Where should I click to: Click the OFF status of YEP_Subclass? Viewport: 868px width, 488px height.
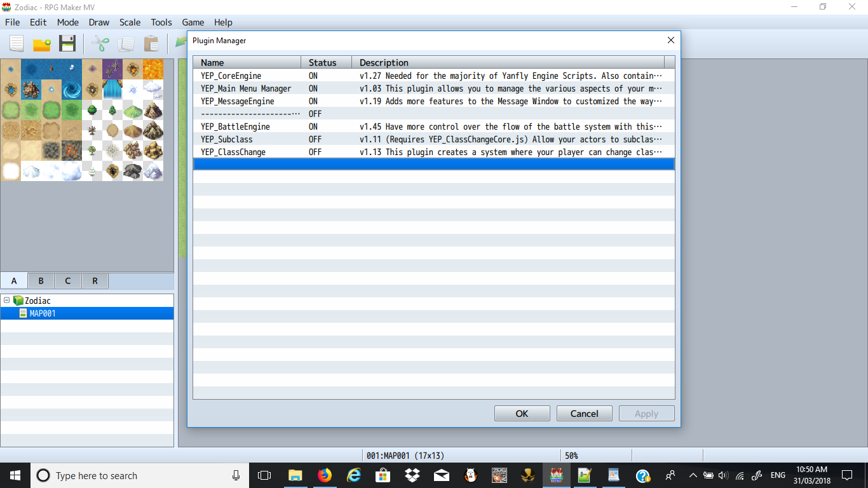(315, 139)
